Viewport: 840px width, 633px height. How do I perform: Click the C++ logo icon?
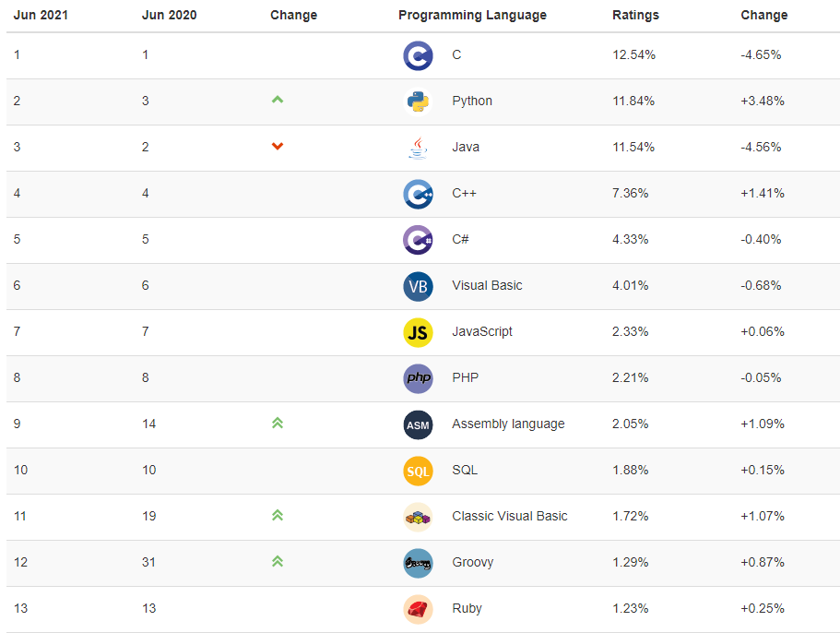click(x=418, y=194)
